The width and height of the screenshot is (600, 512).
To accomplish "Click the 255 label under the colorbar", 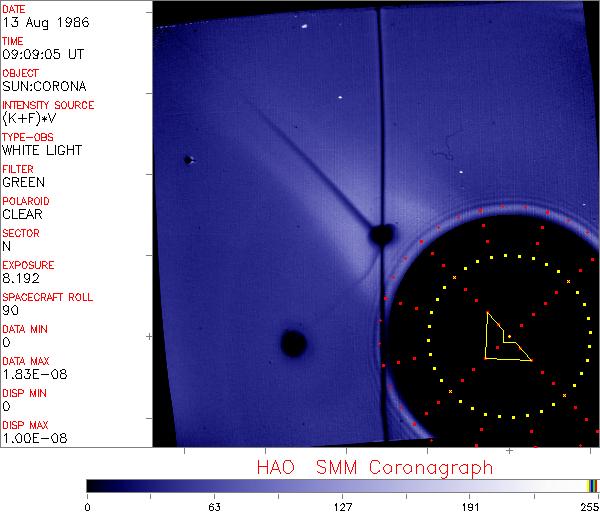I will pos(589,506).
